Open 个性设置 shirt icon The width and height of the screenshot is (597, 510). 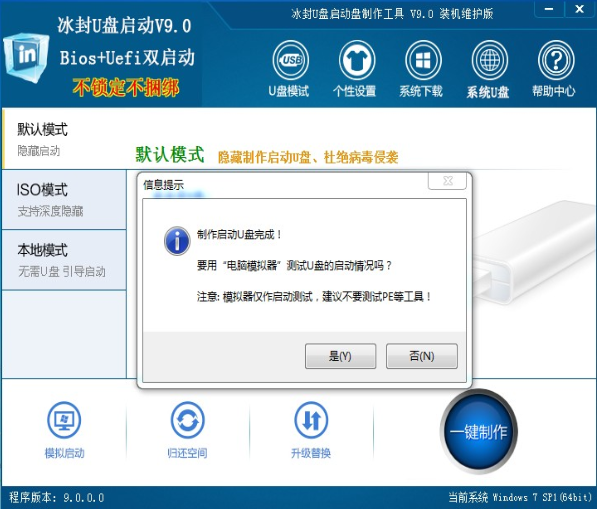click(x=356, y=60)
